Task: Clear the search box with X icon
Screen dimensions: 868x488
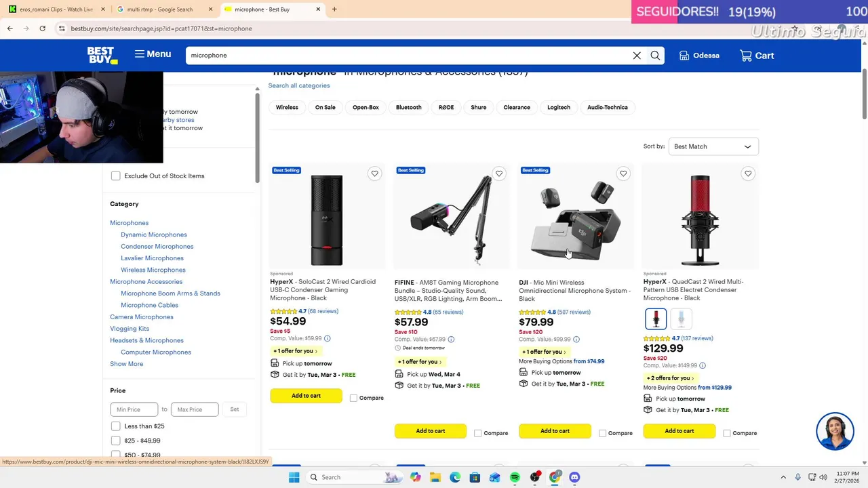Action: pos(637,56)
